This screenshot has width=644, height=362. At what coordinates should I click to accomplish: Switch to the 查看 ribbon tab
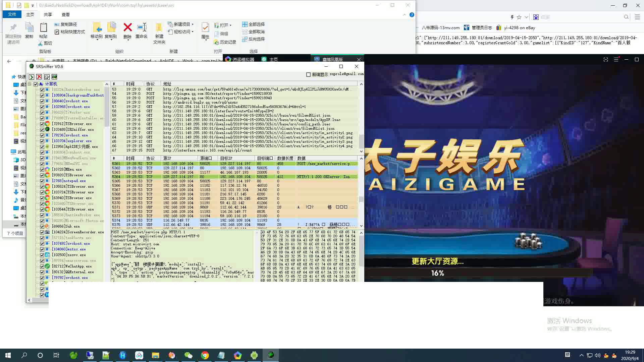(x=65, y=14)
